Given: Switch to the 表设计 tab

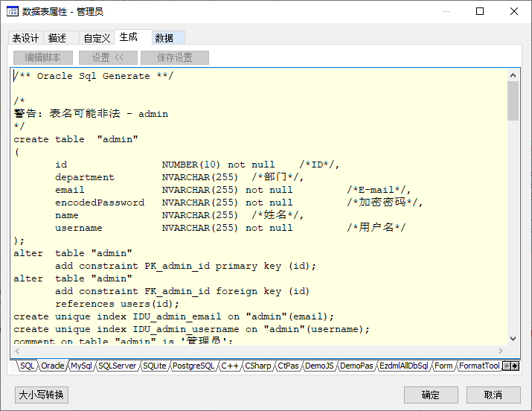Looking at the screenshot, I should (x=26, y=38).
